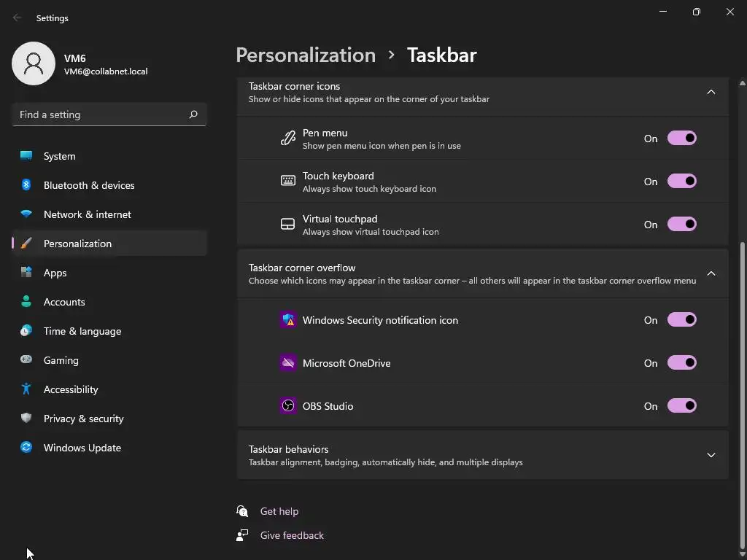Screen dimensions: 747x560
Task: Expand the Taskbar behaviors section
Action: 711,455
